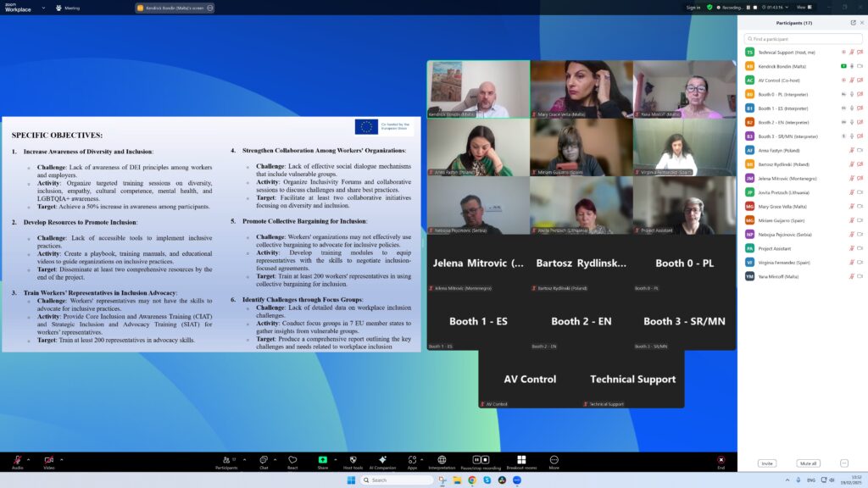This screenshot has width=868, height=488.
Task: Pop out the Participants panel
Action: (x=853, y=23)
